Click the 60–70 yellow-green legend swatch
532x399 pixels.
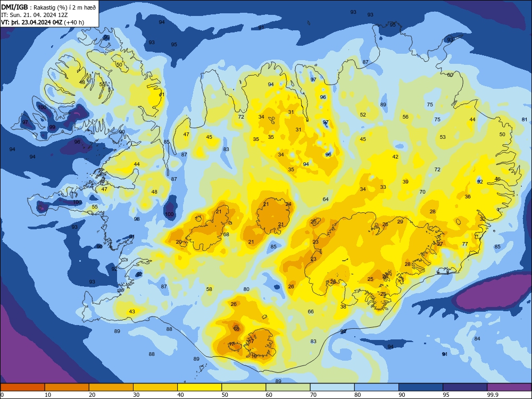288,387
